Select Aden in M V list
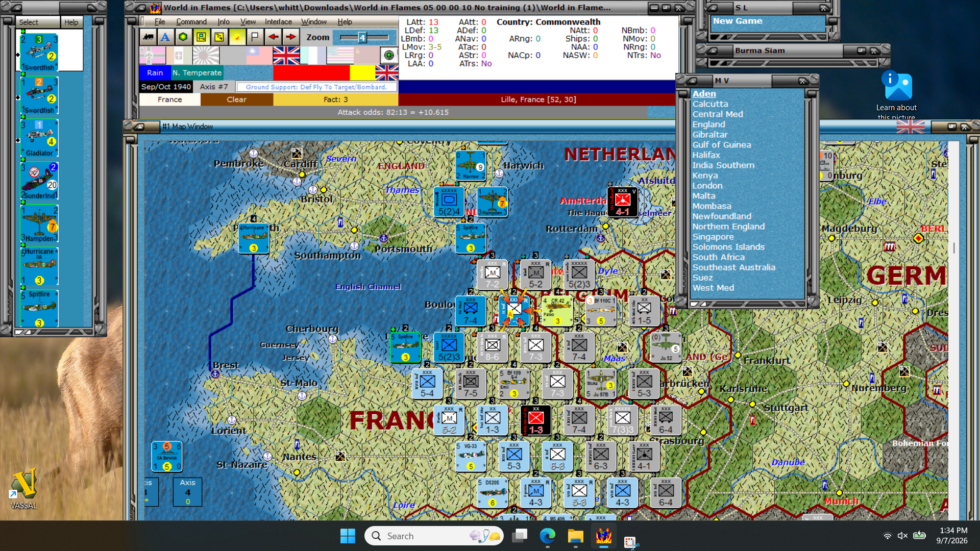Image resolution: width=980 pixels, height=551 pixels. (x=704, y=93)
